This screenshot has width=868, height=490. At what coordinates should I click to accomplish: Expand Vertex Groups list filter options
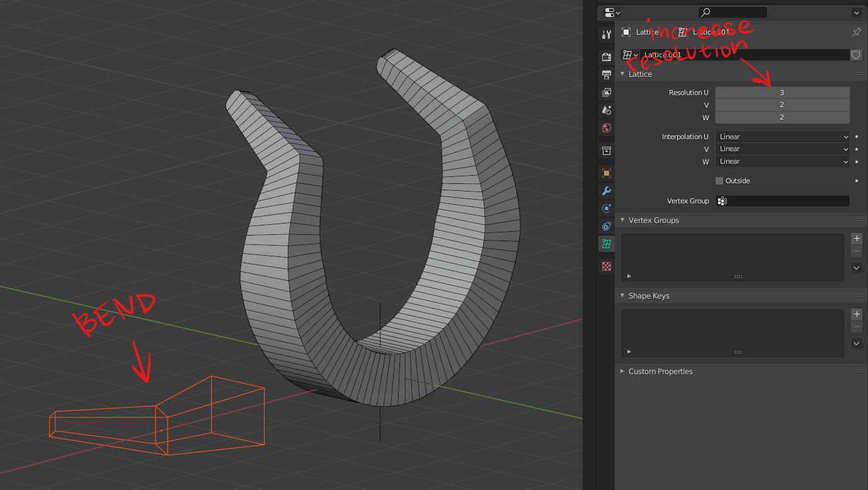point(629,276)
